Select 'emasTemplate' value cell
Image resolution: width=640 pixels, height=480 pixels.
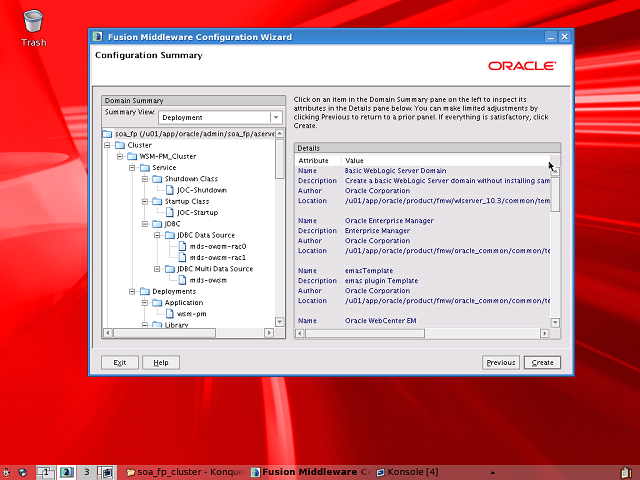[x=447, y=271]
